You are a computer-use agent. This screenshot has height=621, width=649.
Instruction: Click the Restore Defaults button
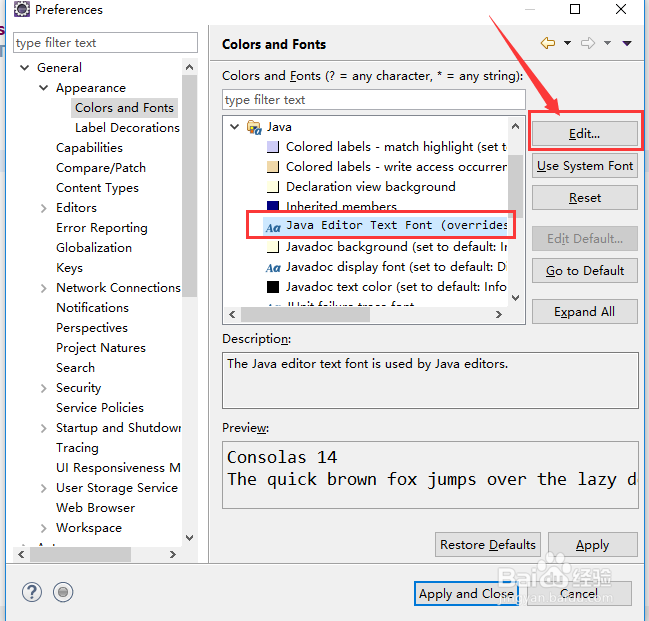[x=488, y=544]
